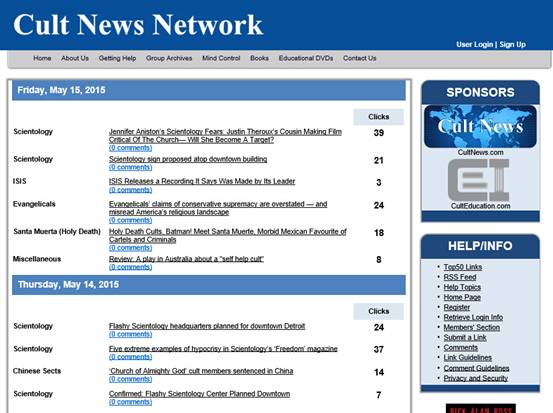Open Retrieve Login Info
This screenshot has height=413, width=553.
473,317
